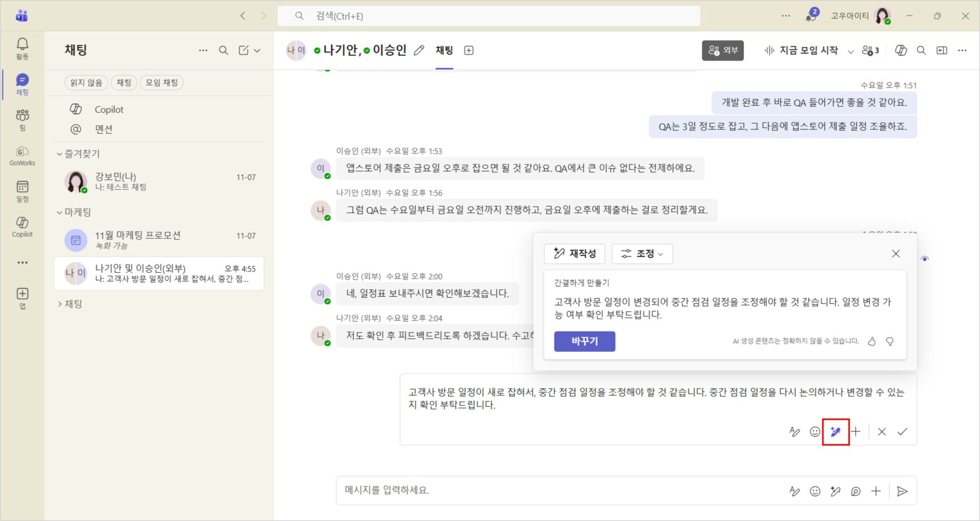Open the Calendar (일정) in sidebar
Image resolution: width=980 pixels, height=521 pixels.
pyautogui.click(x=22, y=191)
